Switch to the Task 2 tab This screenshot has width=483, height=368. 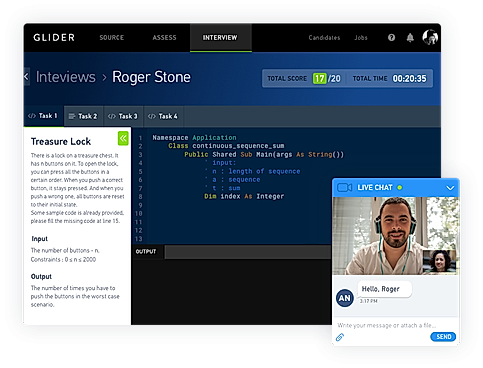click(x=83, y=116)
